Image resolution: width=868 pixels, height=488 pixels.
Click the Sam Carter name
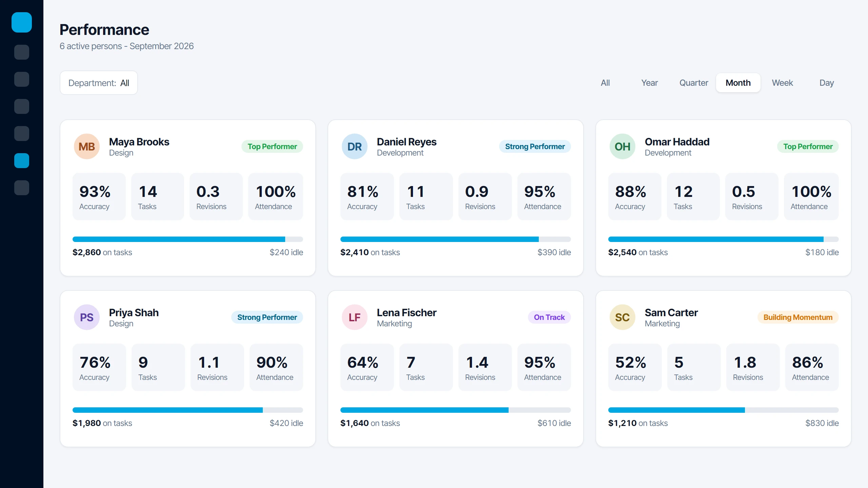tap(671, 312)
